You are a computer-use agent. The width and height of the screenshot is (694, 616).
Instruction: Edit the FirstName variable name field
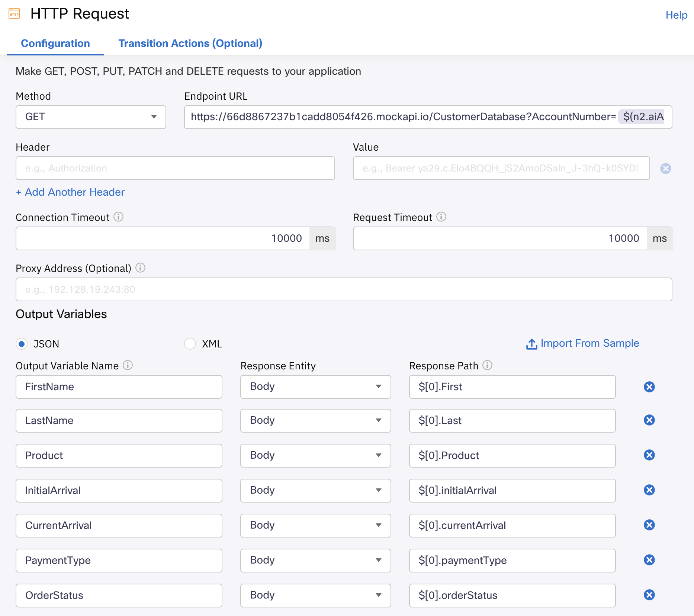coord(119,387)
